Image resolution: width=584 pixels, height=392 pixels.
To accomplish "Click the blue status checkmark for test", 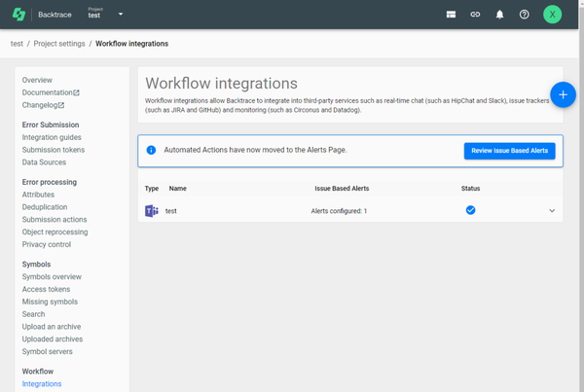I will [x=470, y=210].
